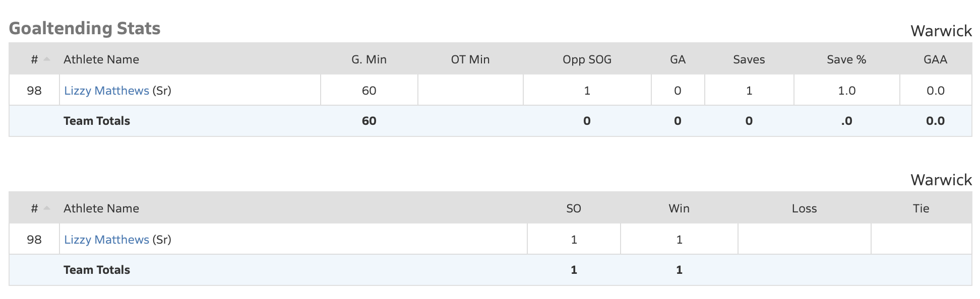Sort by the GAA column header
Screen dimensions: 980x299
point(935,59)
